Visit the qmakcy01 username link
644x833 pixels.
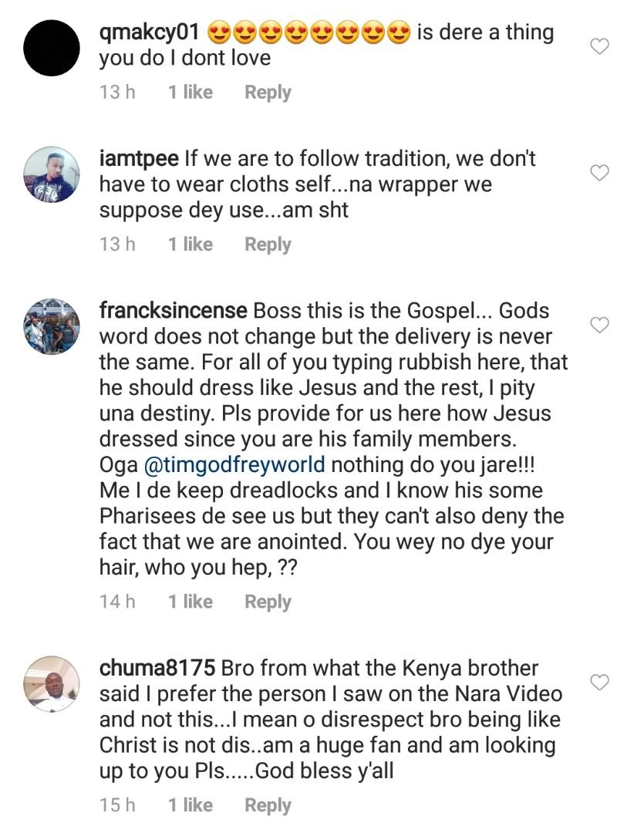pos(150,32)
